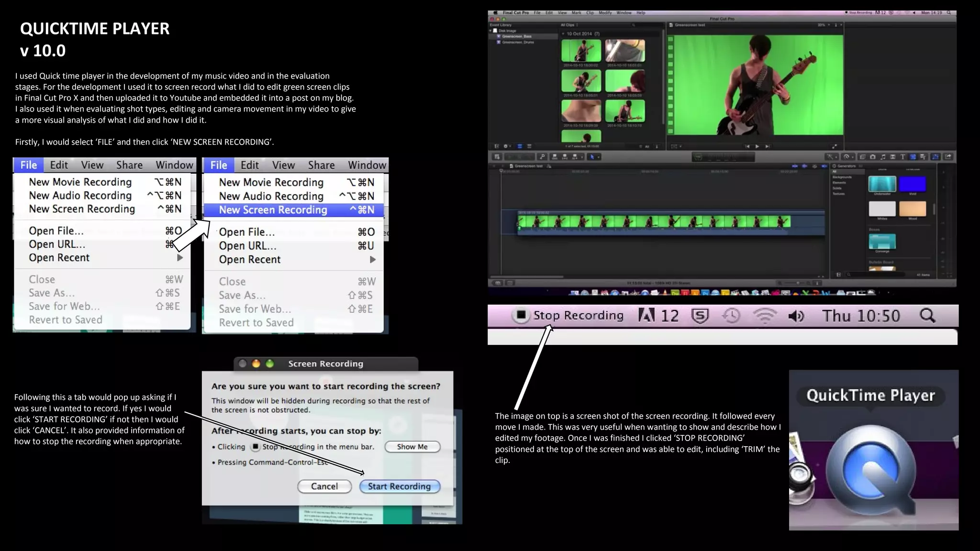Open the Titles browser T icon in Final Cut
Viewport: 980px width, 551px height.
point(902,156)
